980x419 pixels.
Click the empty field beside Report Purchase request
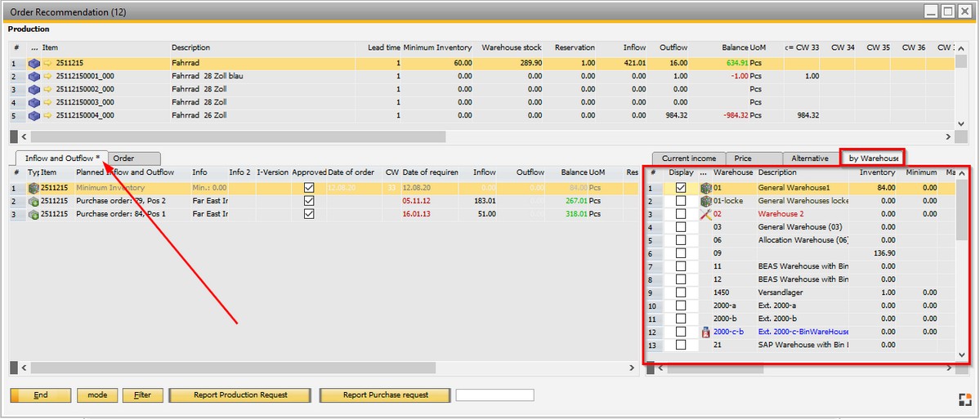[494, 395]
